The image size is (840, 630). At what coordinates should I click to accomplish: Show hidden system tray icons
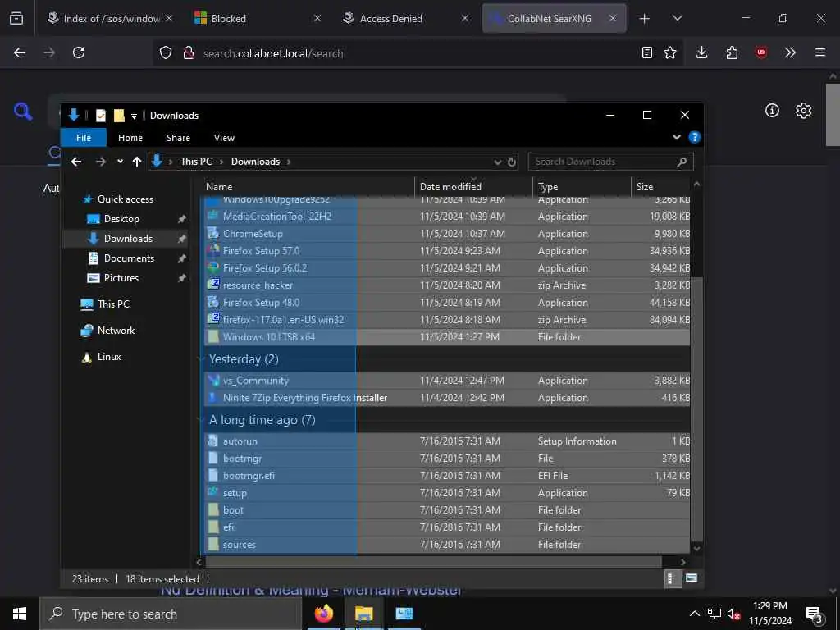click(694, 614)
